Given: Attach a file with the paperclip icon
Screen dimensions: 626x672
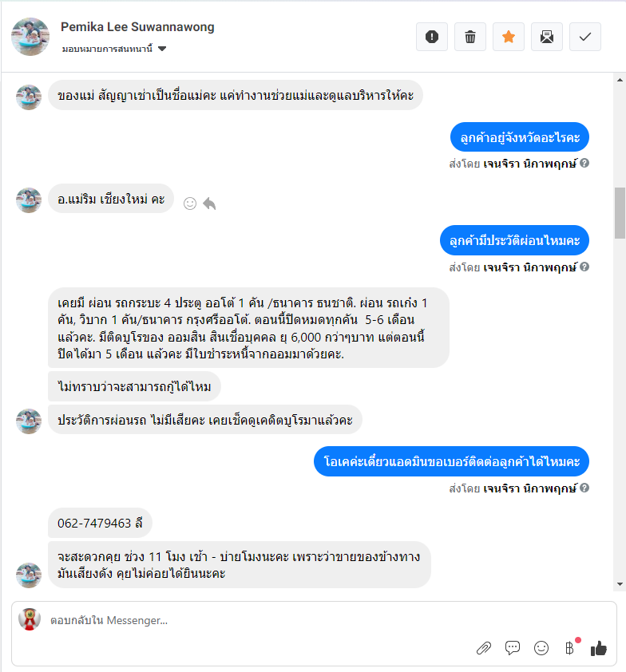Looking at the screenshot, I should pyautogui.click(x=484, y=648).
